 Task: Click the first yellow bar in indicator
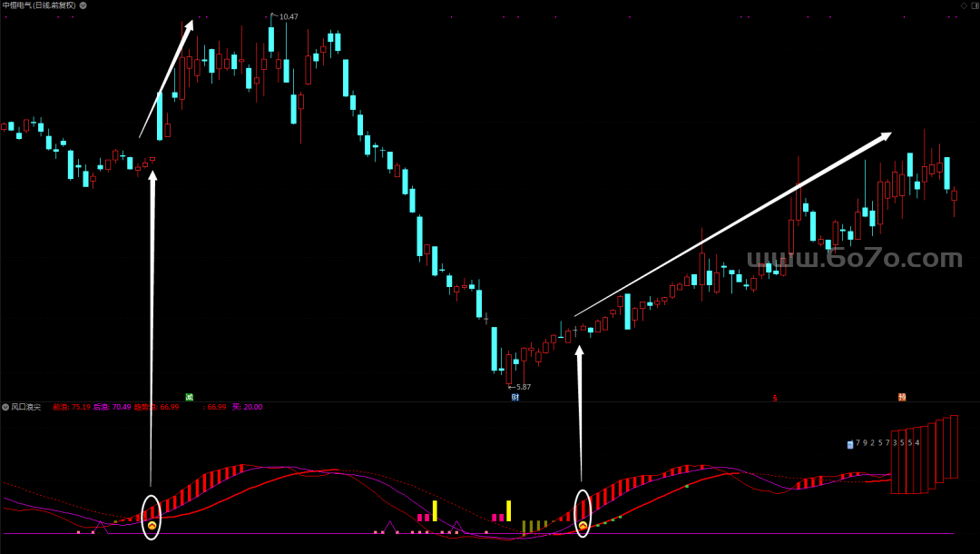pos(435,510)
